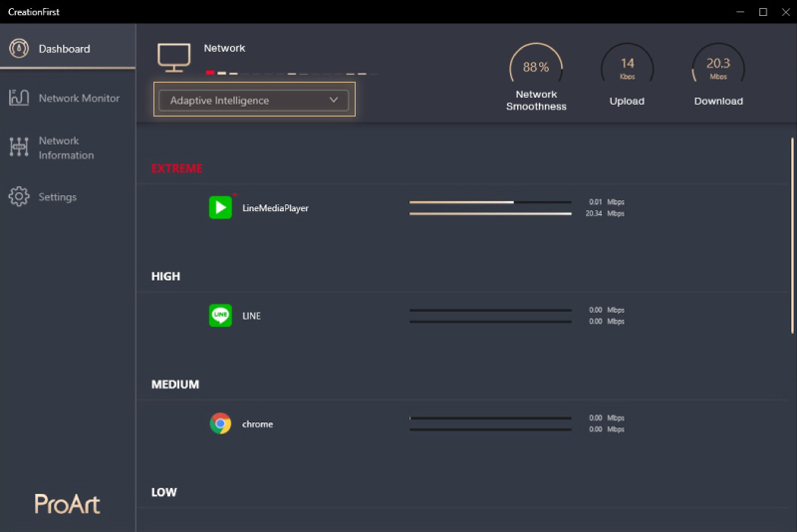Click the Network Smoothness 88% gauge

536,68
